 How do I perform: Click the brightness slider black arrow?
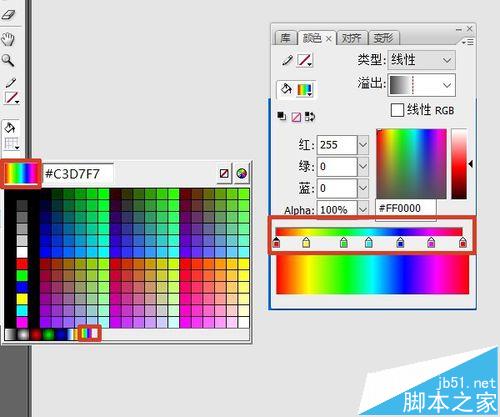coord(471,164)
